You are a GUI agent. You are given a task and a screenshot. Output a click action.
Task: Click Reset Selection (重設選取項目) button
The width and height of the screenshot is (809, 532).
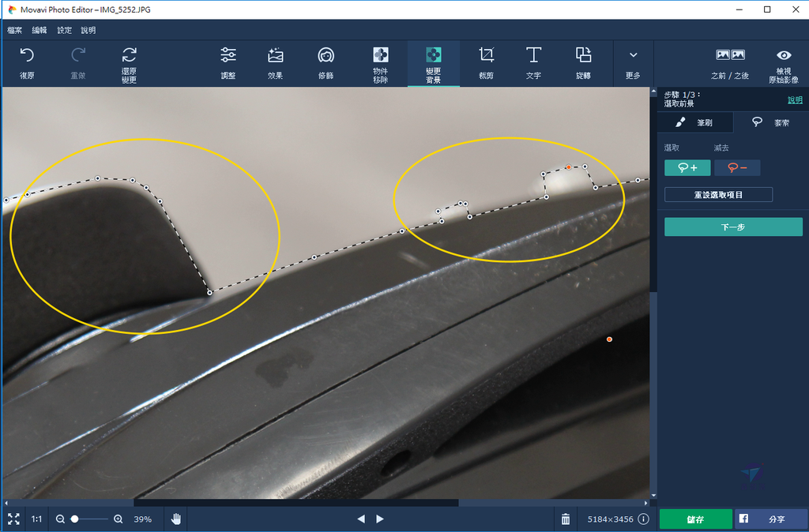718,194
